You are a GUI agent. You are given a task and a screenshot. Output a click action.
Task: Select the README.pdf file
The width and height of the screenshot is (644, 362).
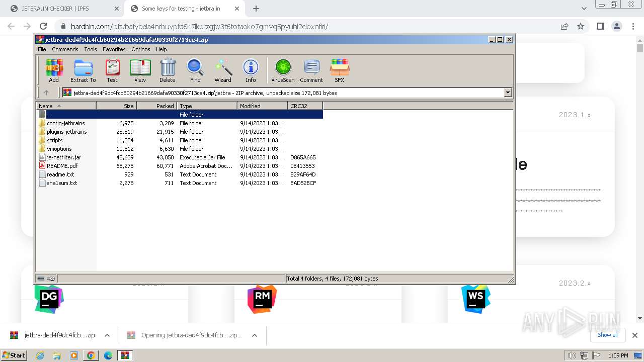pyautogui.click(x=62, y=166)
